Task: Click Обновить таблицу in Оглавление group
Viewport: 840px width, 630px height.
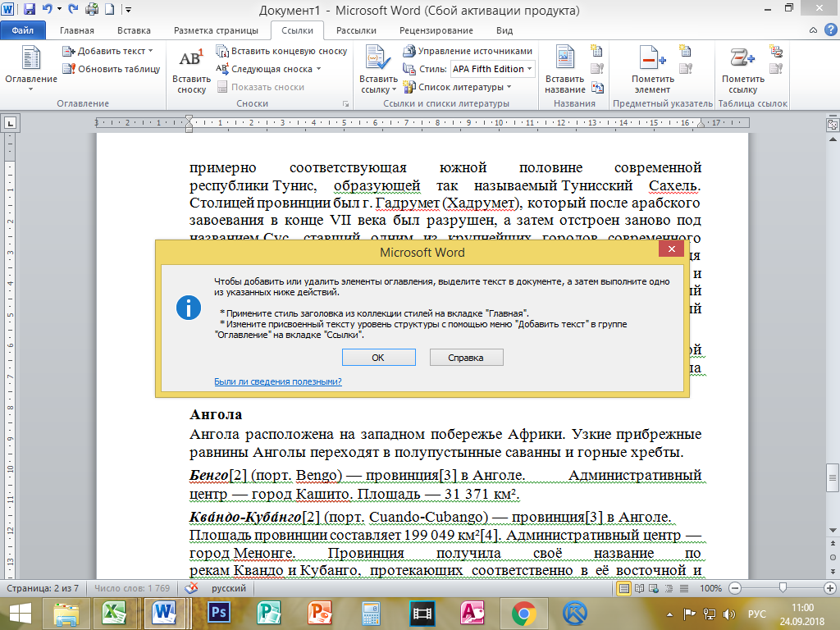Action: click(112, 69)
